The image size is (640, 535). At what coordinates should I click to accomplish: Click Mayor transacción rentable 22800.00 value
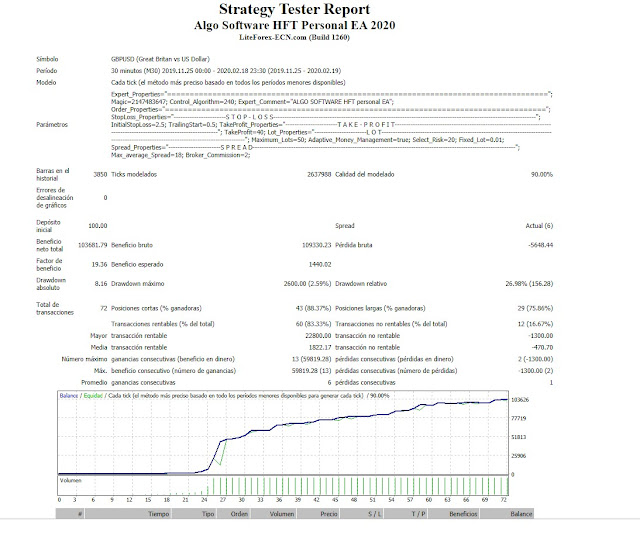tap(318, 336)
